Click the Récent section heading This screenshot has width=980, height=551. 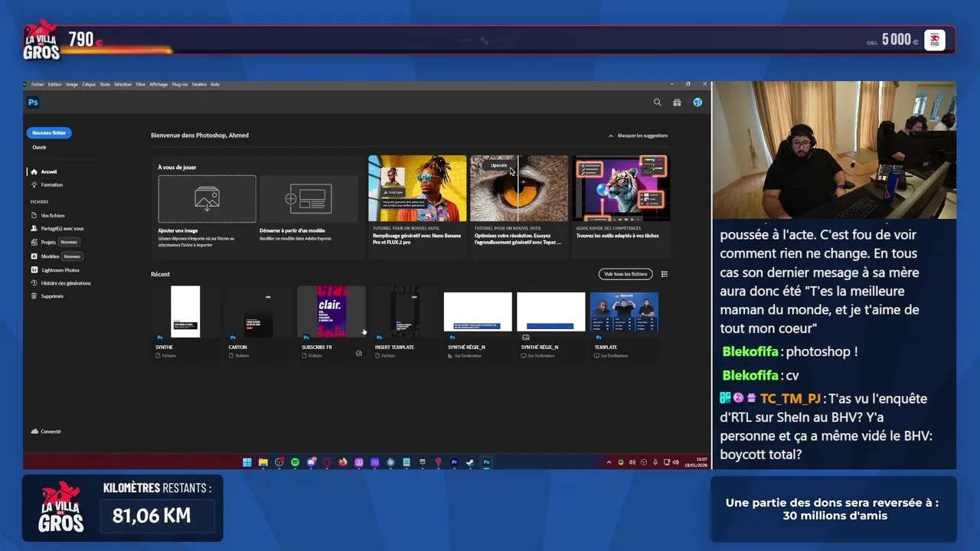160,274
